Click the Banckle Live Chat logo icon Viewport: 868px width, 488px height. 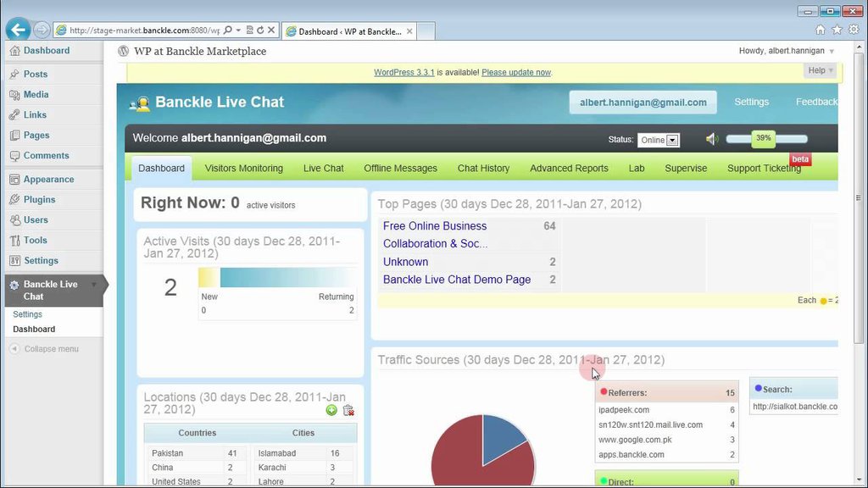click(140, 103)
